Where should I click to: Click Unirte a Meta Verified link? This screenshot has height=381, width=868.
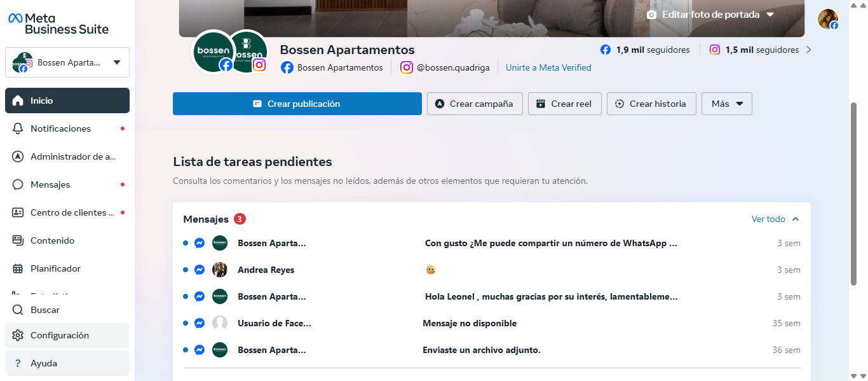548,67
